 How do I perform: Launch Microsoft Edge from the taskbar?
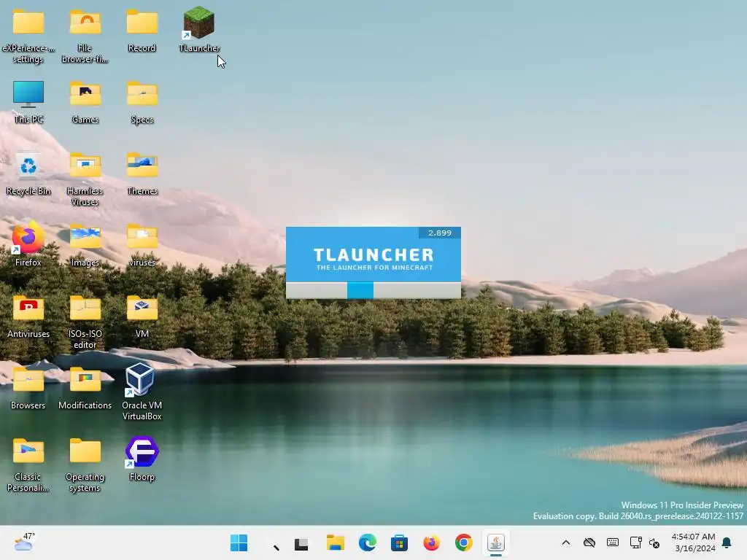click(x=368, y=542)
